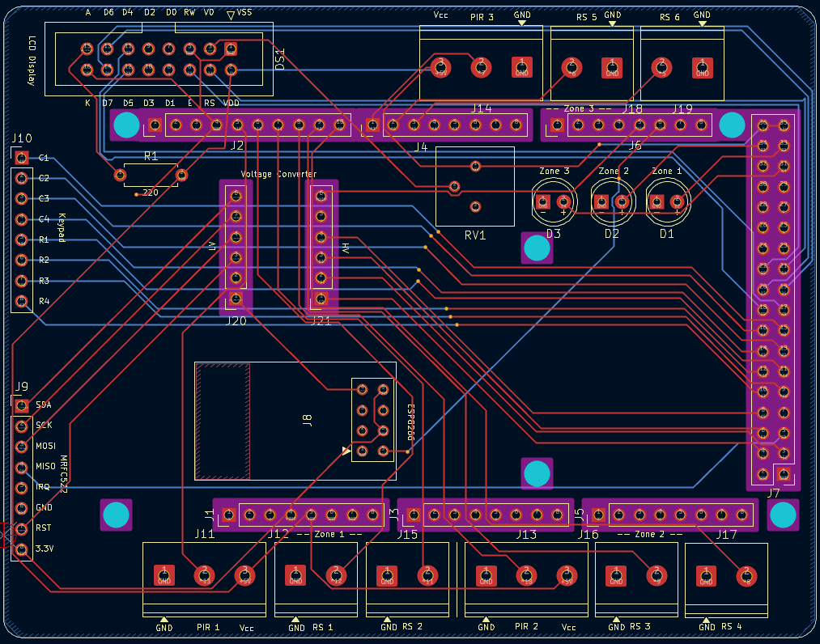Viewport: 820px width, 644px height.
Task: Select the "RS 4" terminal label
Action: pyautogui.click(x=732, y=626)
